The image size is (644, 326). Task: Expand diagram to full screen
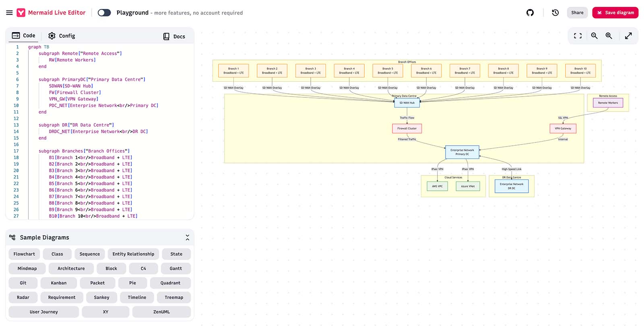628,36
